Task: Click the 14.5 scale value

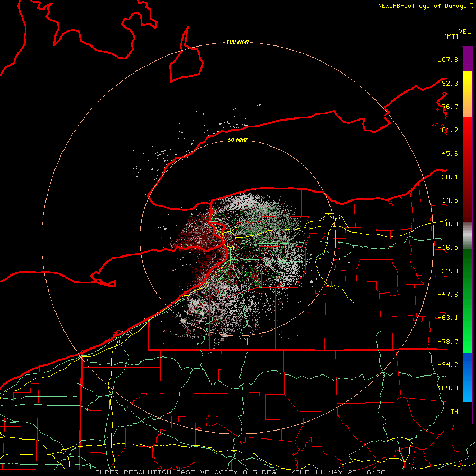Action: point(450,200)
